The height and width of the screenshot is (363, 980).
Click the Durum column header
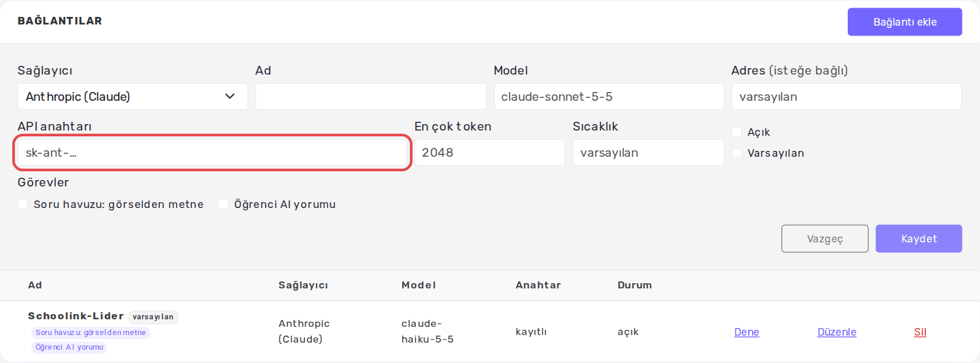tap(634, 285)
